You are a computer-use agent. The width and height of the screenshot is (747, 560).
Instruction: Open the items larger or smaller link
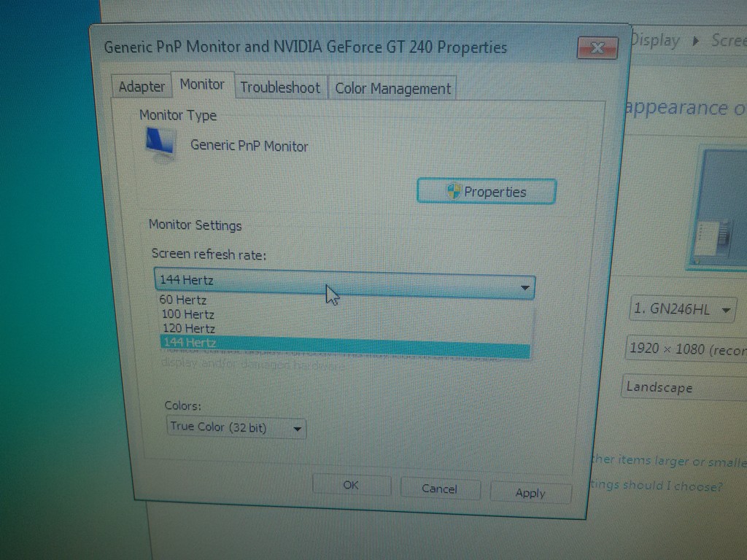(668, 461)
